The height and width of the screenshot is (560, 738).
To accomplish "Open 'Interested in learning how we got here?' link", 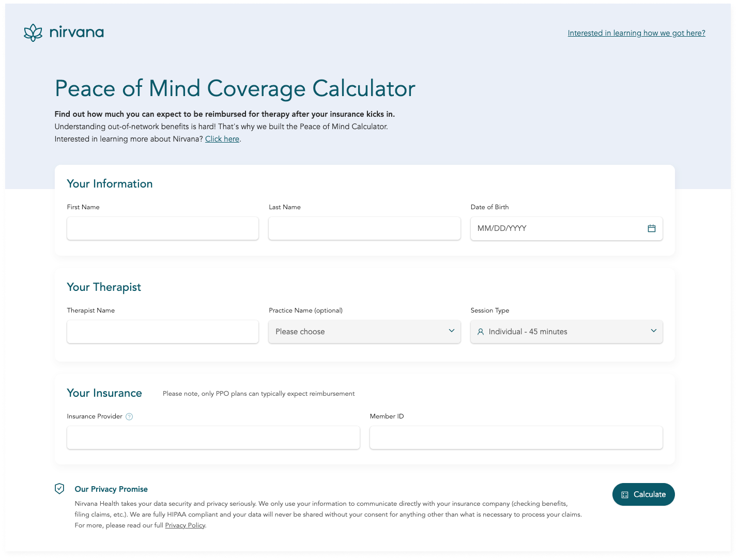I will [x=637, y=33].
